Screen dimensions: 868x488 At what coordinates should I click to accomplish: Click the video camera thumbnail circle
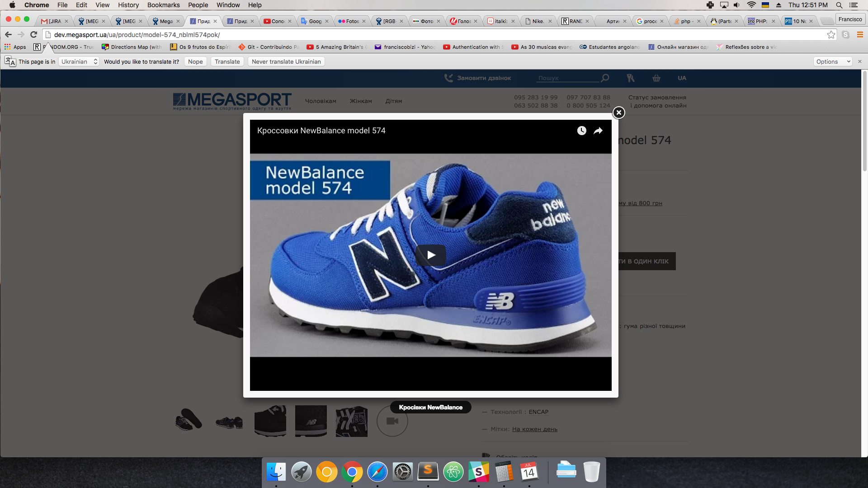pyautogui.click(x=392, y=421)
